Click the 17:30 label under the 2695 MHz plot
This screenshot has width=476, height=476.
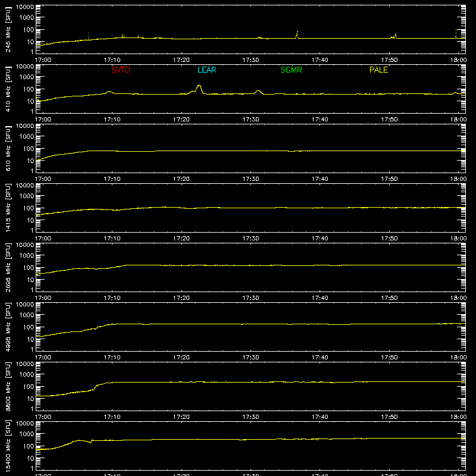point(250,298)
